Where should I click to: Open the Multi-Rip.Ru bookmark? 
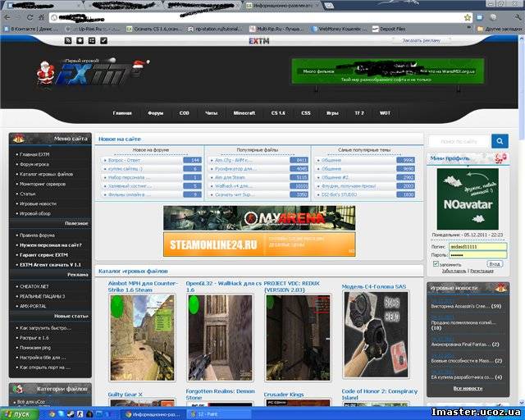(276, 30)
